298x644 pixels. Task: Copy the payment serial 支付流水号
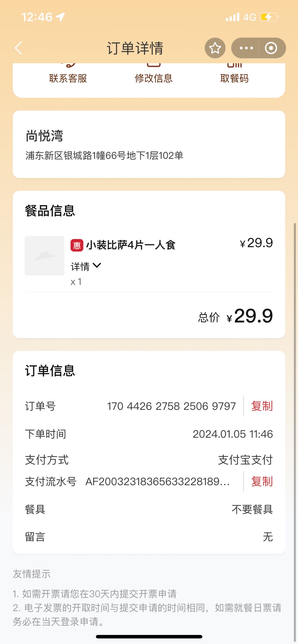262,481
